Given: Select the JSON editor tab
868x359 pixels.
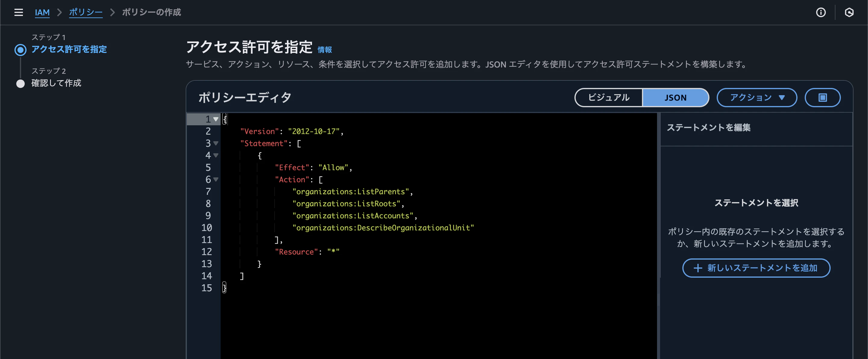Looking at the screenshot, I should click(x=675, y=98).
